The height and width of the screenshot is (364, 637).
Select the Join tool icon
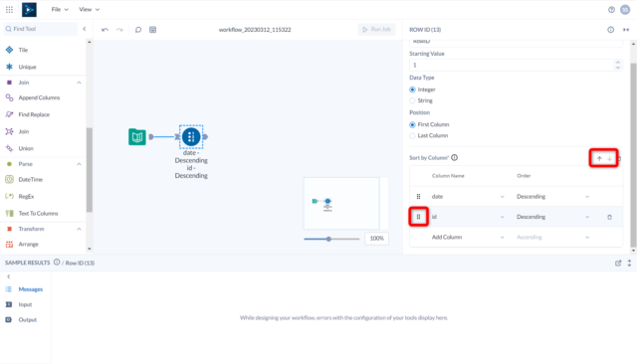[x=9, y=131]
